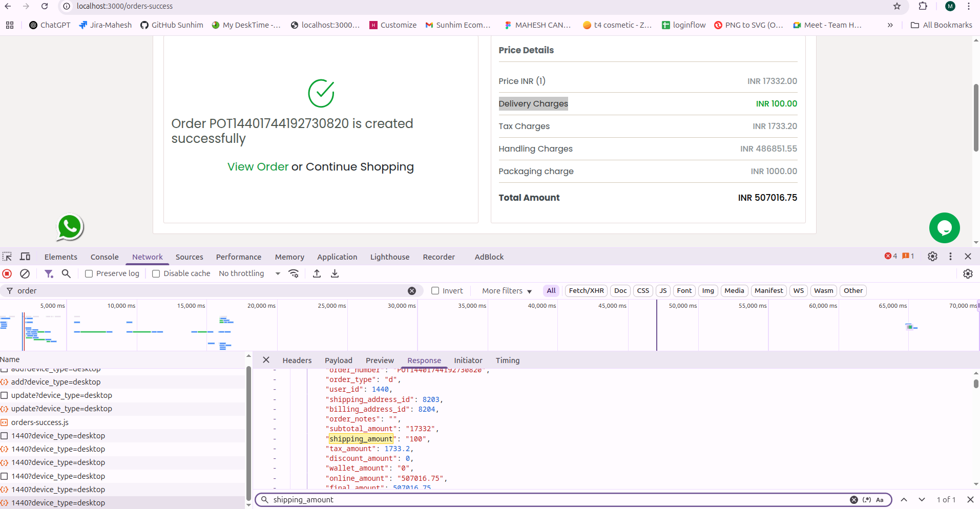
Task: Stop recording network log
Action: tap(7, 273)
